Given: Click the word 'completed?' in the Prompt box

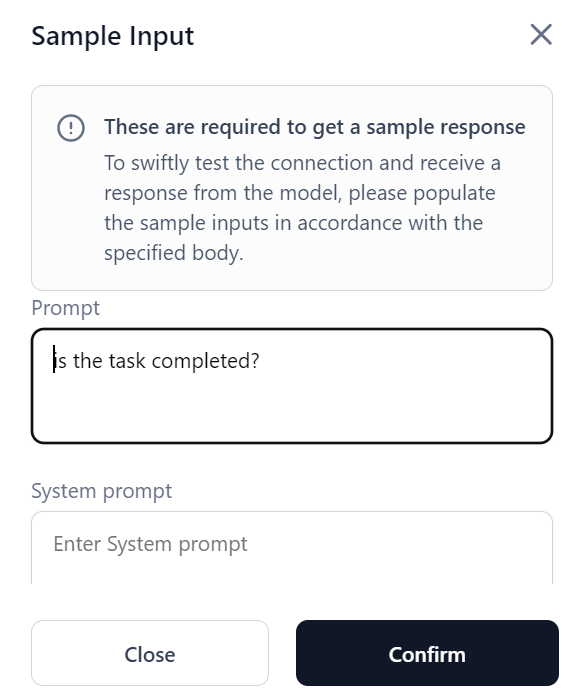Looking at the screenshot, I should [x=205, y=361].
